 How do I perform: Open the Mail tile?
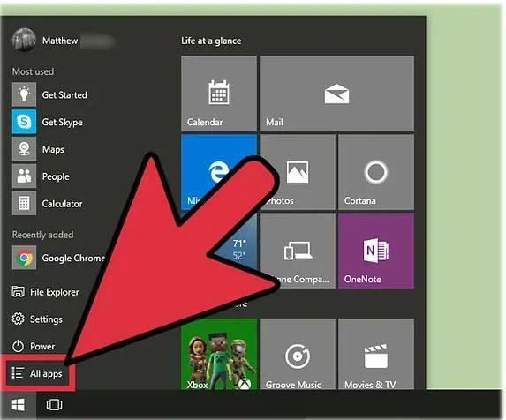pyautogui.click(x=337, y=94)
